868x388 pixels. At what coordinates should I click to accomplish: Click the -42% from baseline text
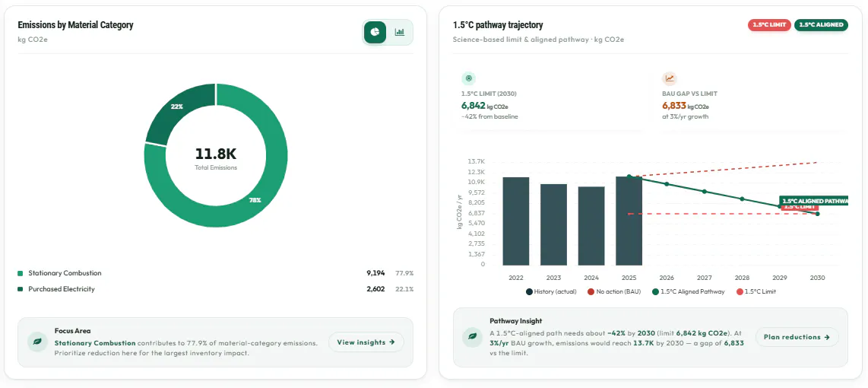[x=489, y=116]
